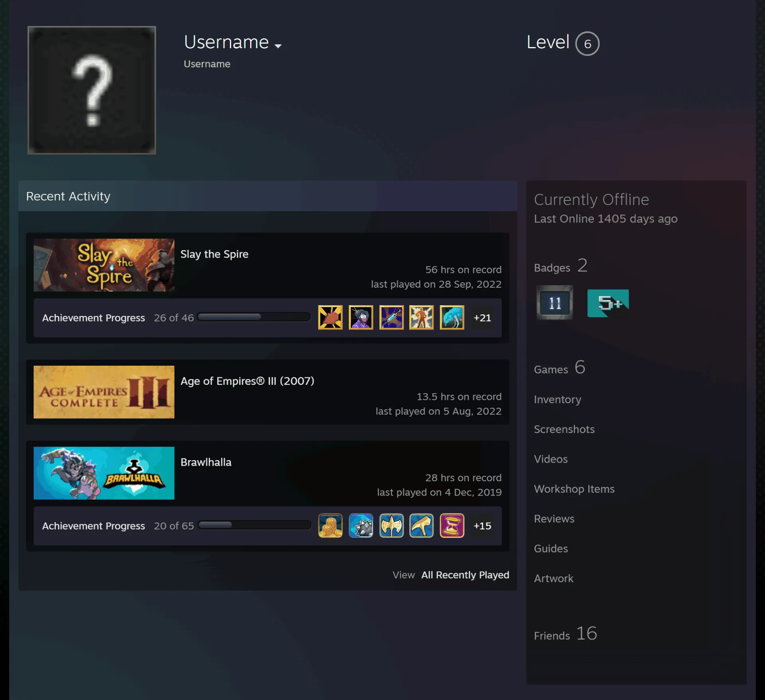
Task: Open the Games list link
Action: point(560,367)
